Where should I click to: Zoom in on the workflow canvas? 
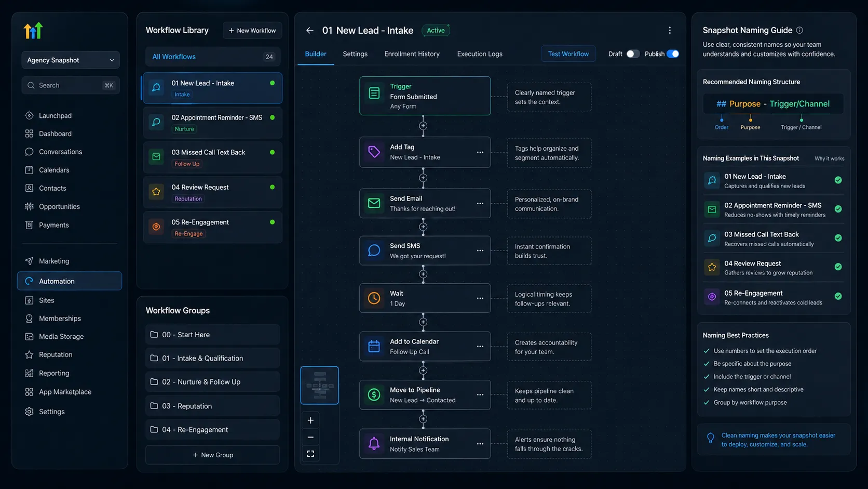310,420
